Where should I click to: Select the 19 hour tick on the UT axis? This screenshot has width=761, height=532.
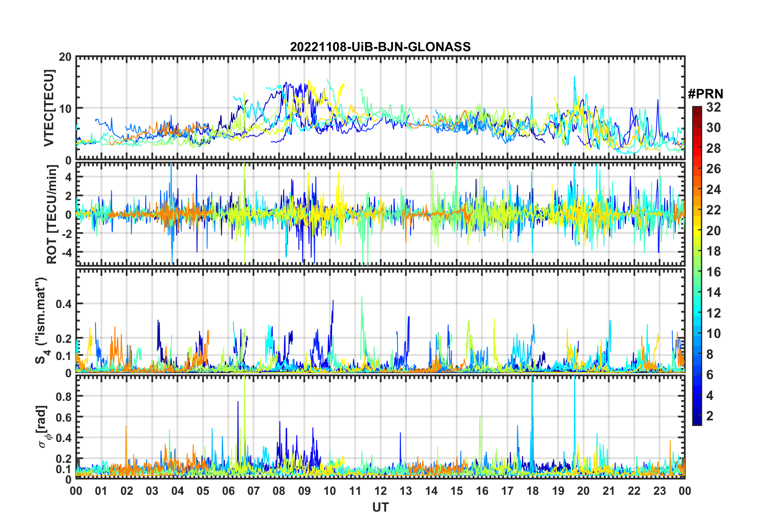[558, 490]
